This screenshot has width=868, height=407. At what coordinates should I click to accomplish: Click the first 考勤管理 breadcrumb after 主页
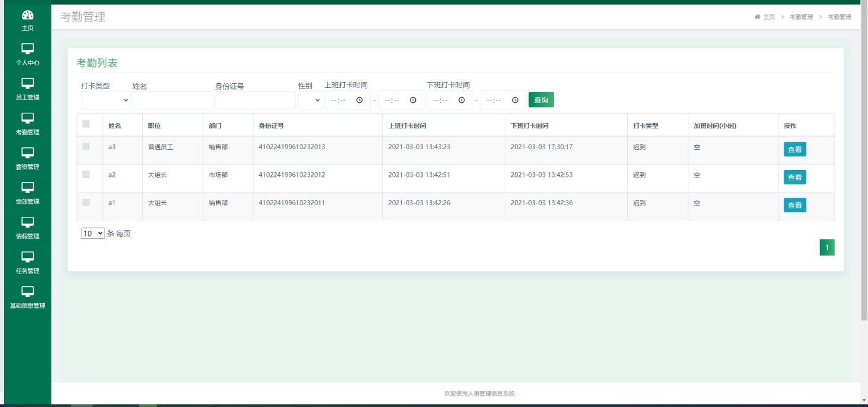(x=801, y=17)
